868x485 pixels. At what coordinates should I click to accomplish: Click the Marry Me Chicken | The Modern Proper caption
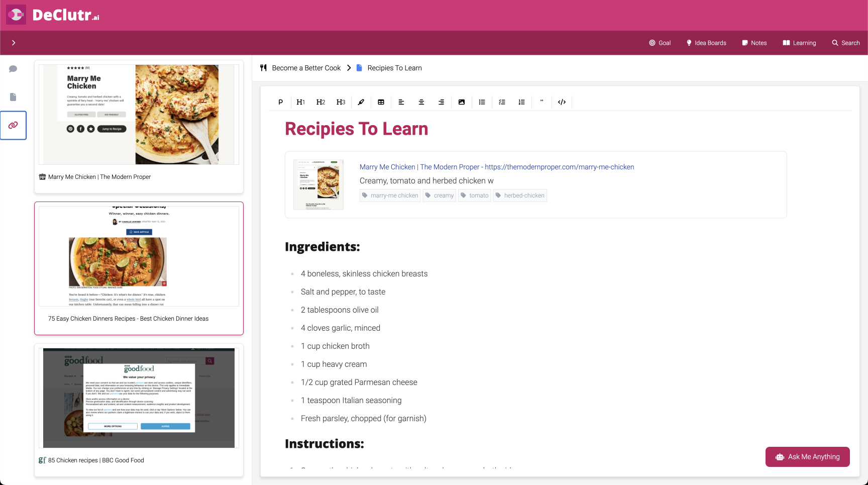[x=99, y=177]
